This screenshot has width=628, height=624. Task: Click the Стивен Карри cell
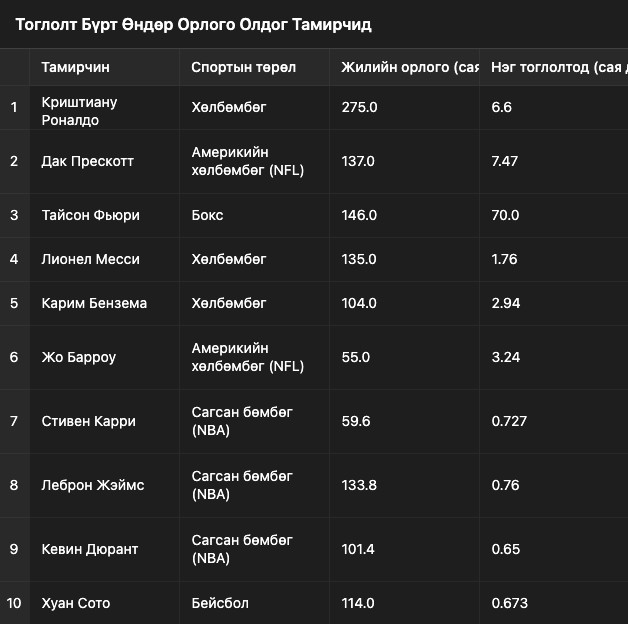pos(105,421)
